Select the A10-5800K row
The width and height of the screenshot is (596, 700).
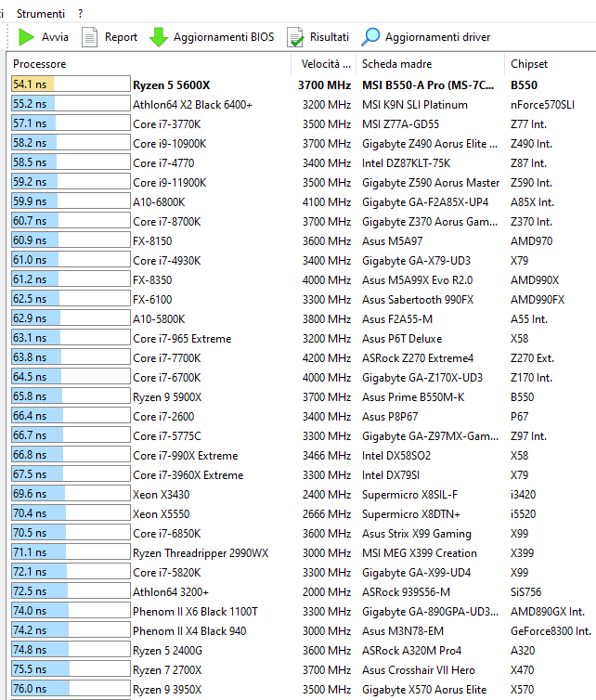coord(303,318)
